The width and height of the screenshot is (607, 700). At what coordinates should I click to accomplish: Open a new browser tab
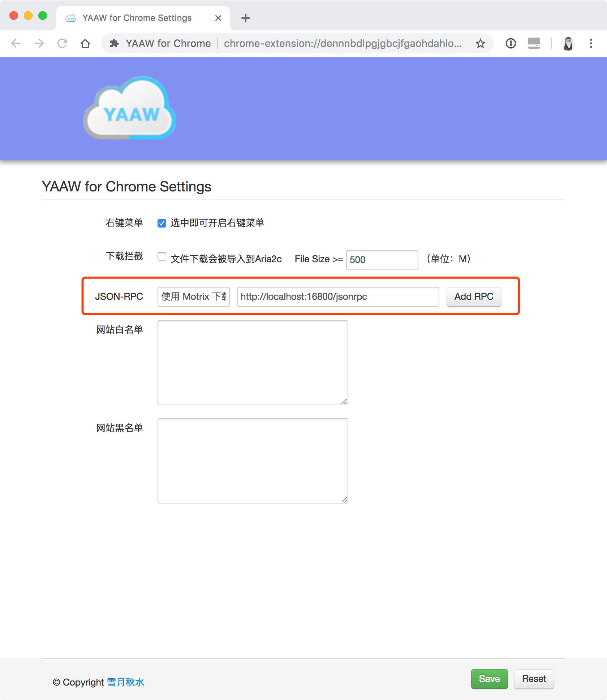pyautogui.click(x=246, y=18)
